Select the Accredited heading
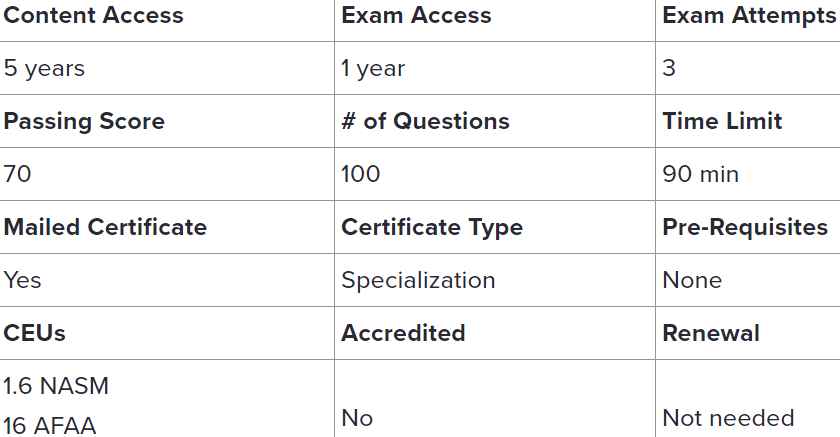The height and width of the screenshot is (437, 840). (403, 334)
